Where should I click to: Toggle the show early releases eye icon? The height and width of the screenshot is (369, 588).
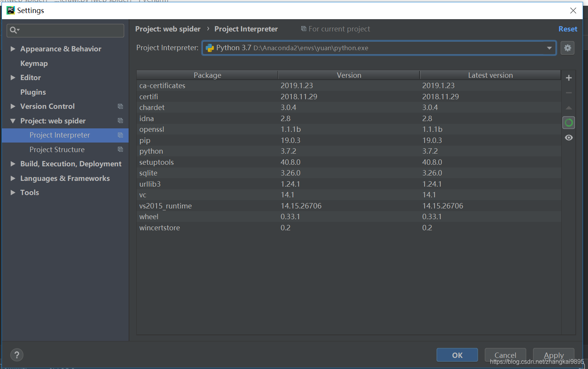pos(569,138)
